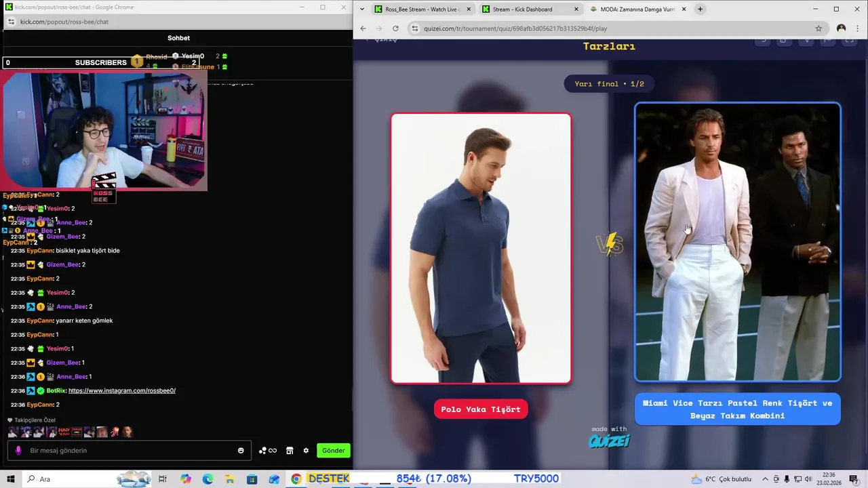Open the Instagram rossbee0 link in chat
Viewport: 868px width, 488px height.
coord(122,390)
